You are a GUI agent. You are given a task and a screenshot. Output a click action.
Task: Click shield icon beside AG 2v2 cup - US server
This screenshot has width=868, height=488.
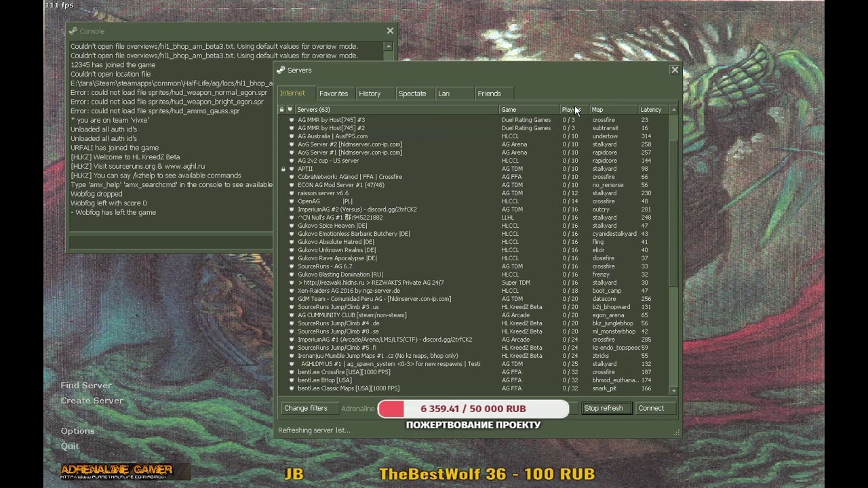pyautogui.click(x=292, y=161)
